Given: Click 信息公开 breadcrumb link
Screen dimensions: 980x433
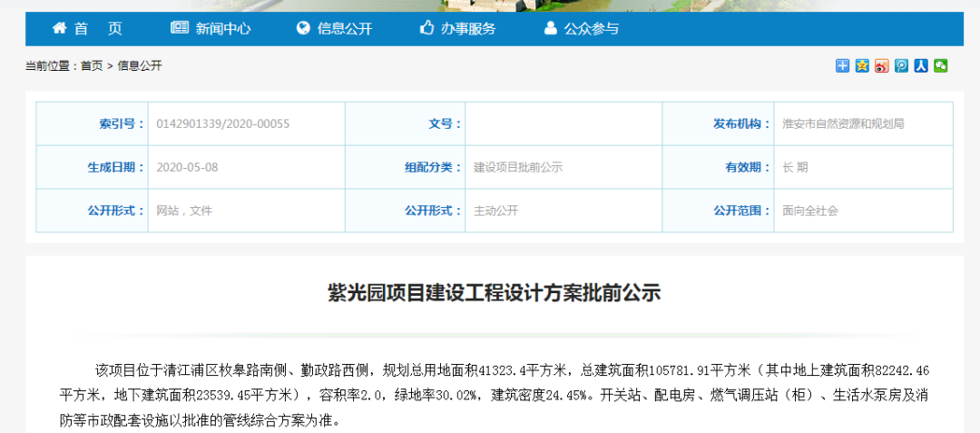Looking at the screenshot, I should [140, 66].
